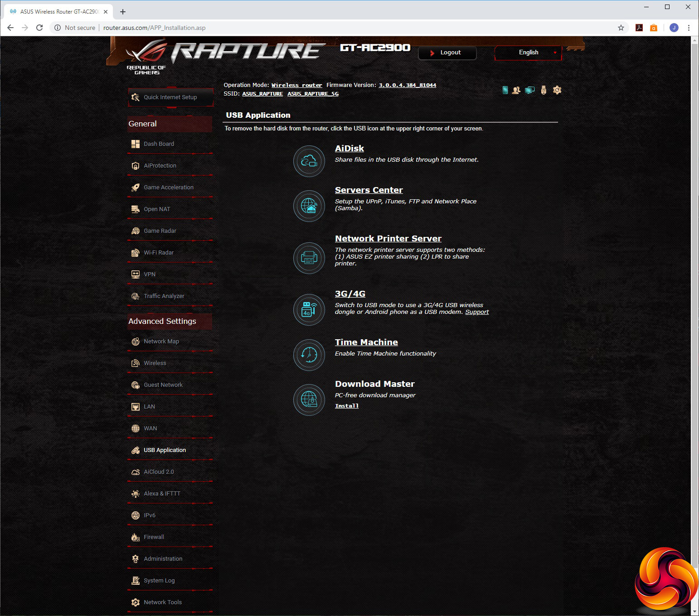
Task: Bookmark this page with the star icon
Action: (621, 28)
